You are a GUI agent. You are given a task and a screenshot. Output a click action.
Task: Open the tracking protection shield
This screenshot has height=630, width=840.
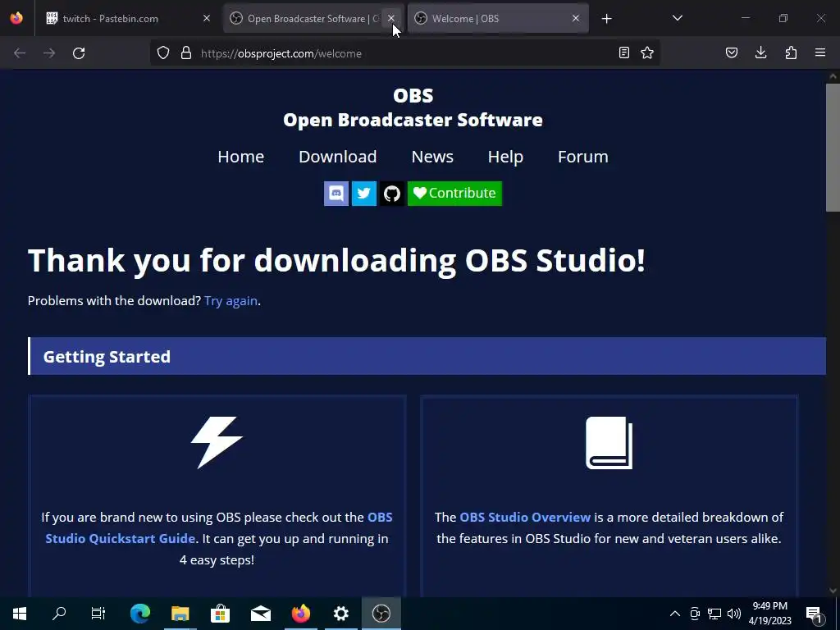pos(163,53)
